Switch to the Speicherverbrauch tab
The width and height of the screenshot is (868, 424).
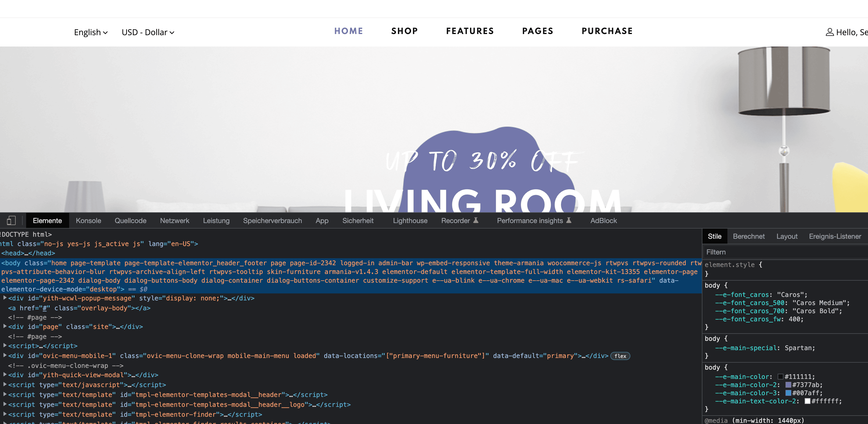point(272,221)
